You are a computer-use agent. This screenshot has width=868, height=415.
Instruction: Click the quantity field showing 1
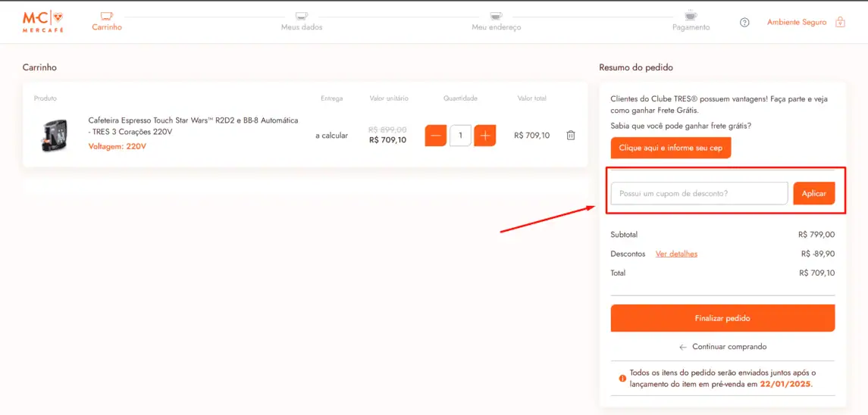tap(461, 136)
